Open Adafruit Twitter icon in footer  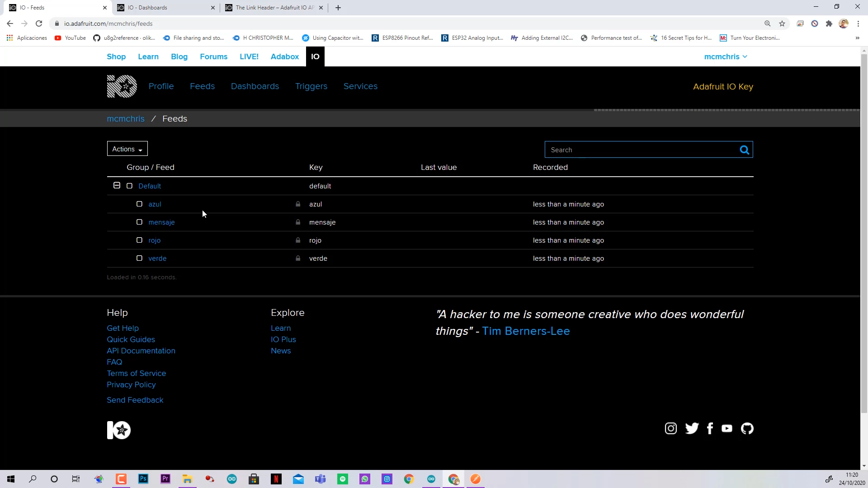click(692, 428)
